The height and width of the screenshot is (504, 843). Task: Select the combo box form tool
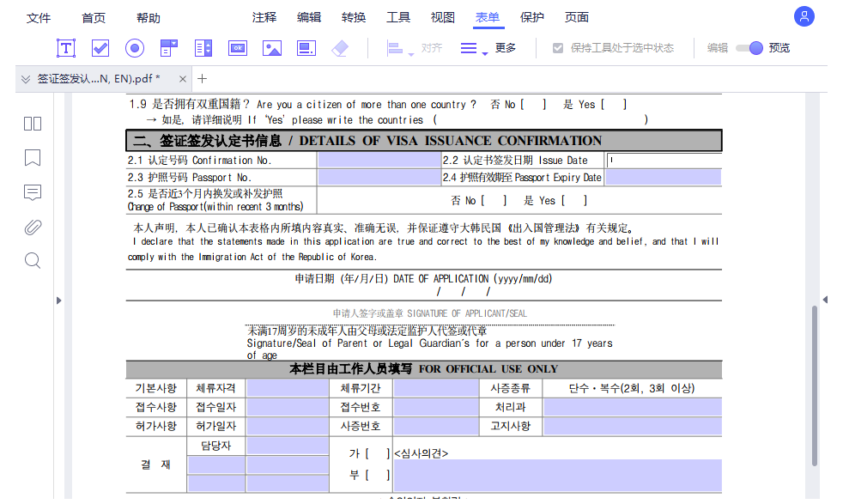click(169, 48)
